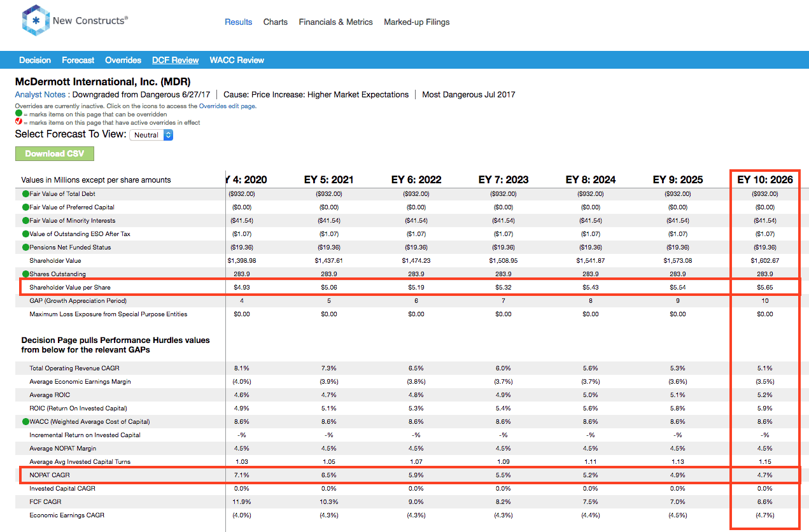
Task: Open the Analyst Notes link
Action: coord(40,95)
